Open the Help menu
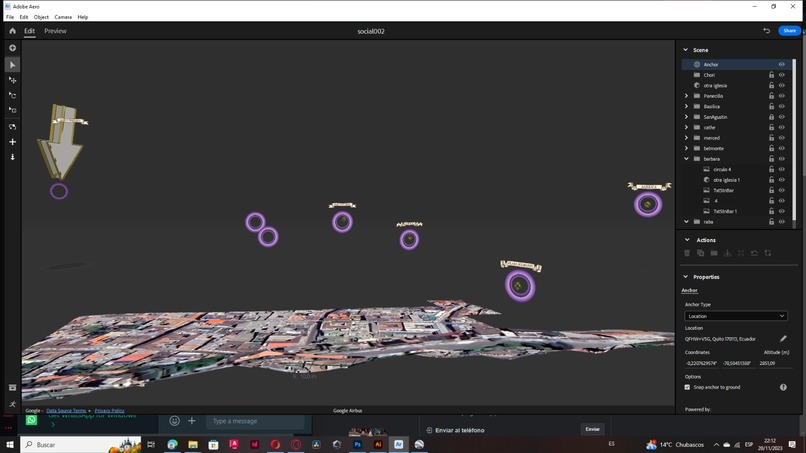The width and height of the screenshot is (806, 453). click(x=83, y=17)
